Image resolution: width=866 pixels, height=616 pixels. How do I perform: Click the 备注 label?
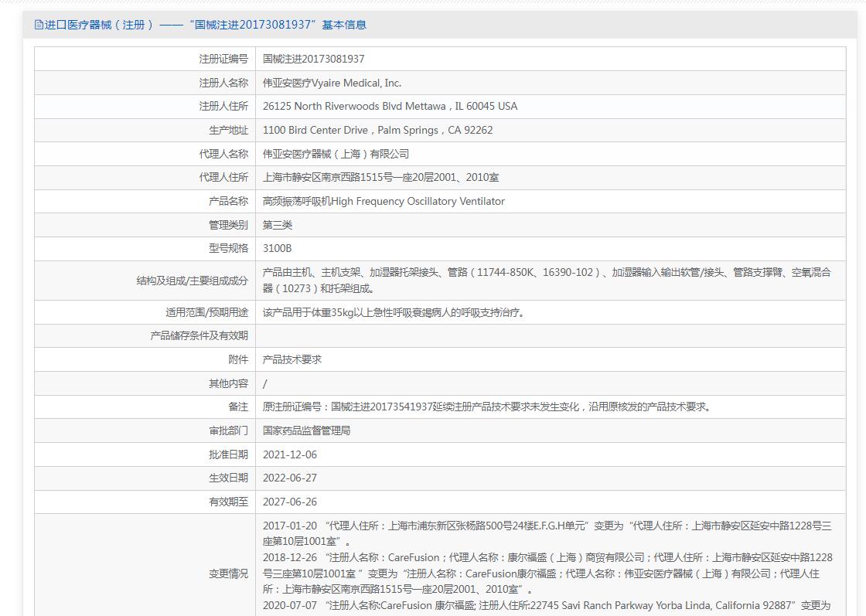coord(239,407)
